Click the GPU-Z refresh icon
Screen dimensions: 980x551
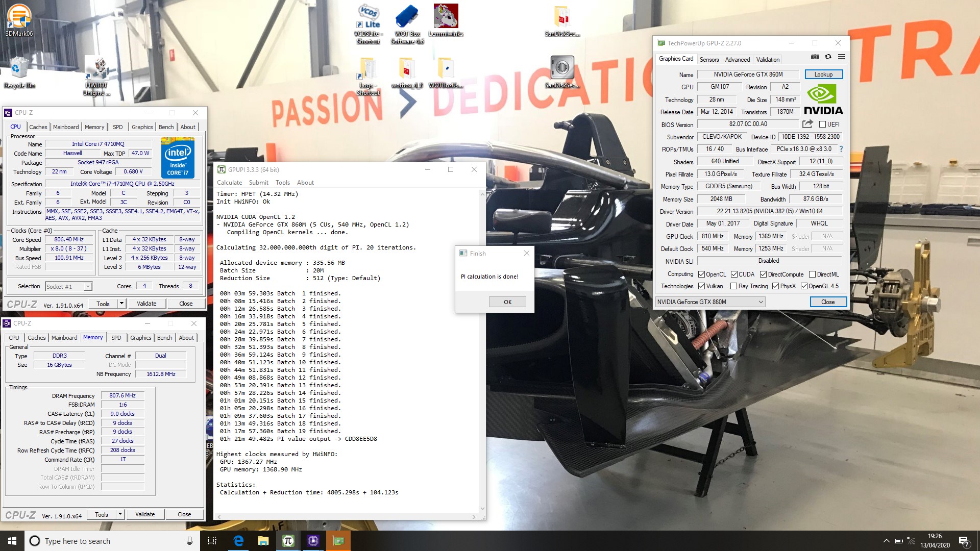[828, 57]
